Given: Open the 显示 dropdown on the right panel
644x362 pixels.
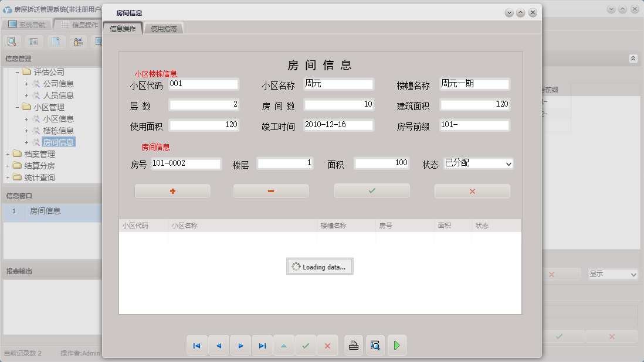Looking at the screenshot, I should 612,274.
